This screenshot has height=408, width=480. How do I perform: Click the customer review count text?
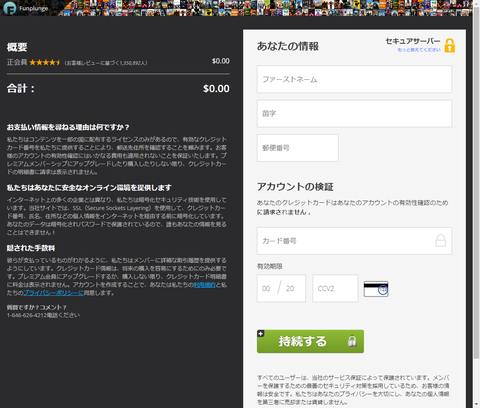106,63
